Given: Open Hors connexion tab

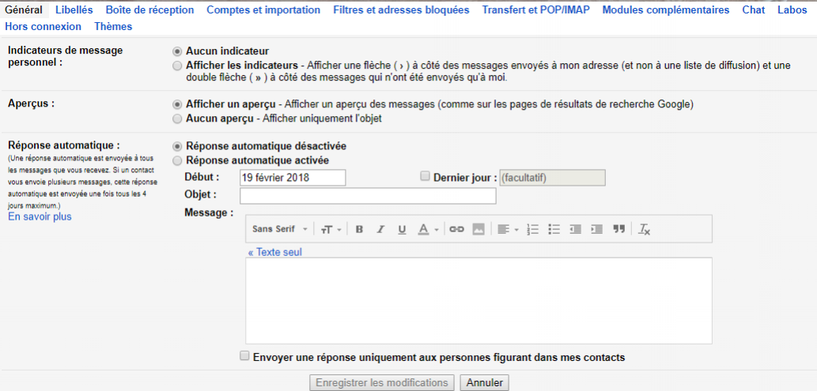Looking at the screenshot, I should 43,27.
